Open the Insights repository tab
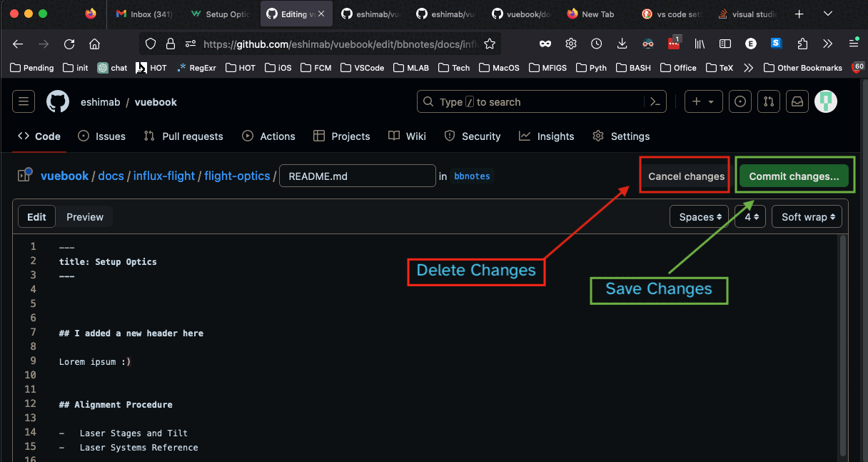Screen dimensions: 868x462 coord(547,136)
